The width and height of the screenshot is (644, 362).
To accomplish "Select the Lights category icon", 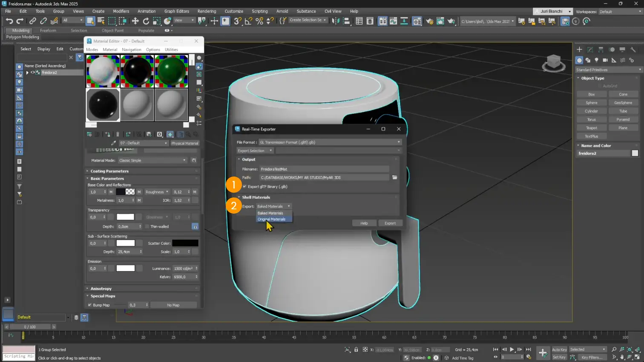I will 596,60.
